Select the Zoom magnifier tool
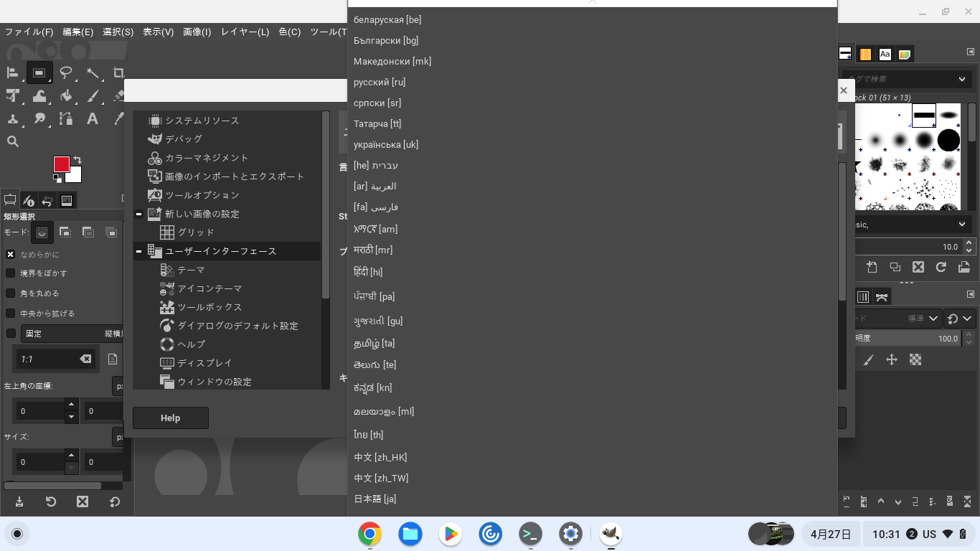This screenshot has width=980, height=551. click(x=13, y=141)
